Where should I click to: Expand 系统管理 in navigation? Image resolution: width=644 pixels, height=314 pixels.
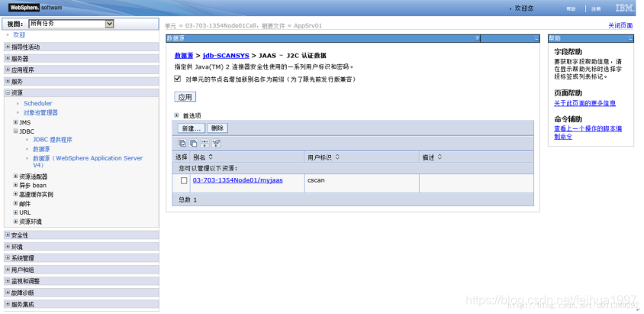[x=8, y=258]
